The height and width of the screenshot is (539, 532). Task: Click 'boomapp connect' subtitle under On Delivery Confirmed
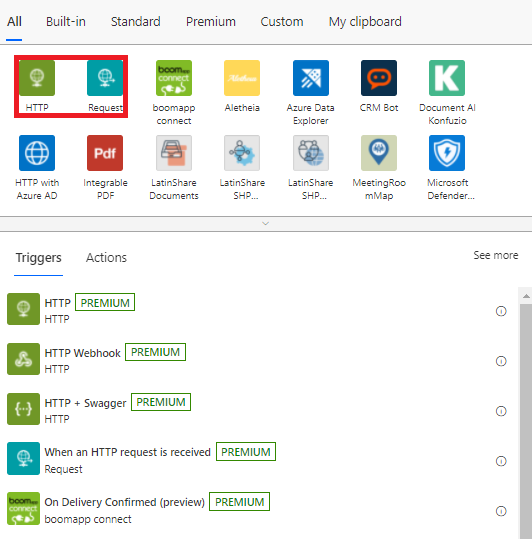[x=88, y=519]
